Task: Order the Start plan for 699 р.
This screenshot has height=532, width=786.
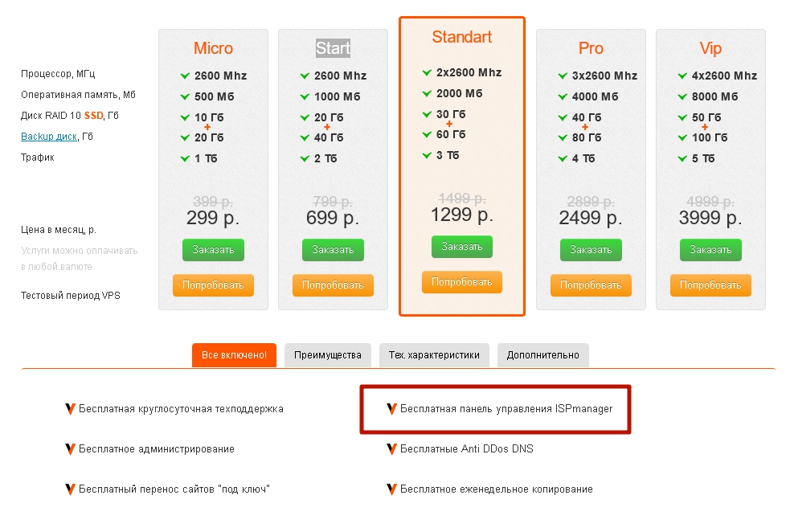Action: click(x=333, y=250)
